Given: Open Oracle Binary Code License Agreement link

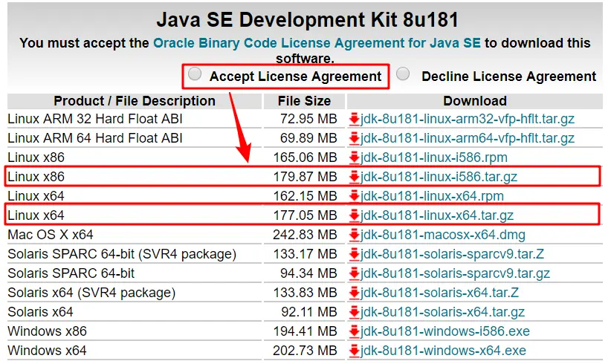Looking at the screenshot, I should (317, 43).
